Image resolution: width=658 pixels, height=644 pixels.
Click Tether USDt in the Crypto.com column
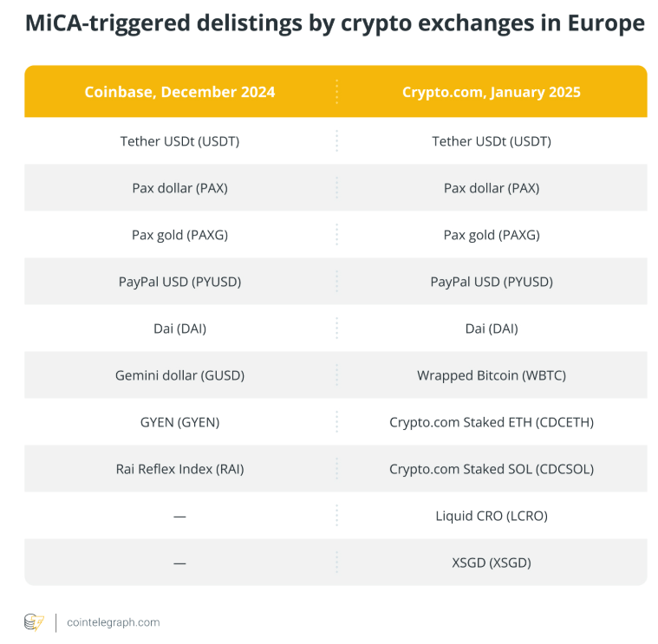point(491,141)
